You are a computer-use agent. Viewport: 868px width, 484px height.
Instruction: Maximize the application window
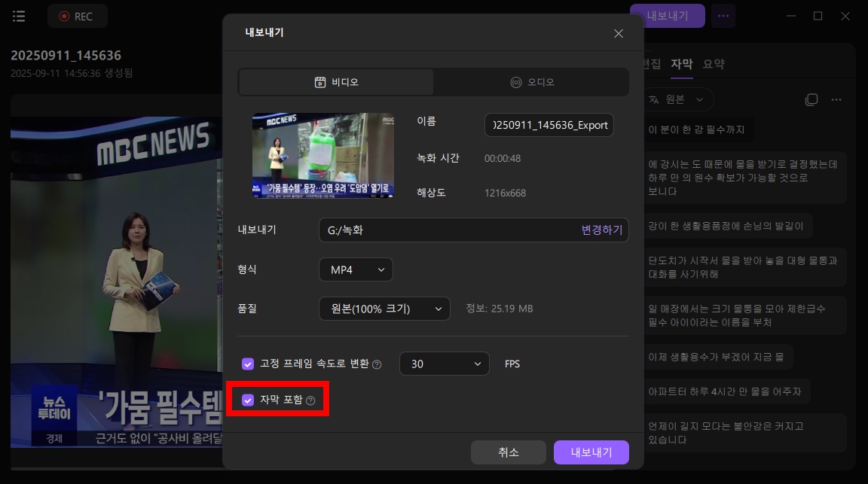818,16
